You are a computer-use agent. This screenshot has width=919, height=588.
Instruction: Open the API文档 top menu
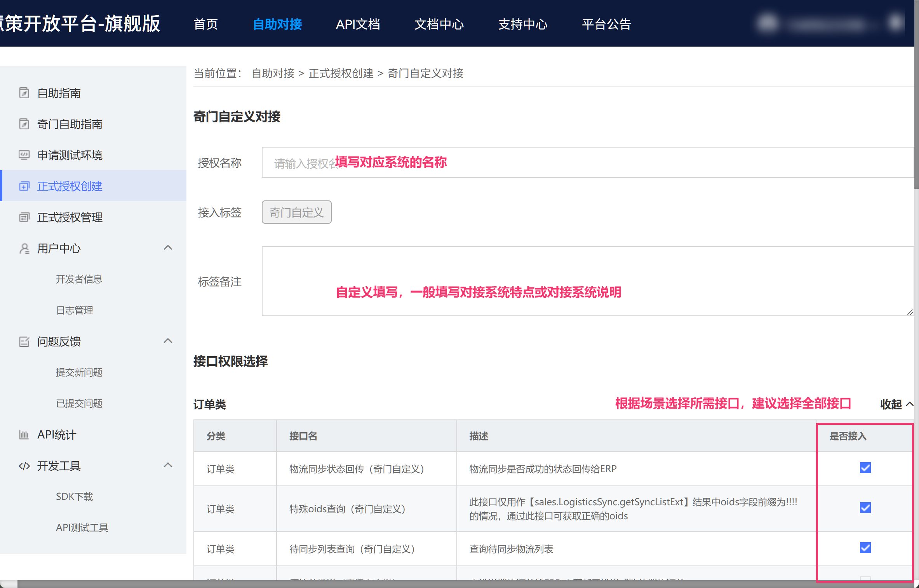[x=358, y=24]
